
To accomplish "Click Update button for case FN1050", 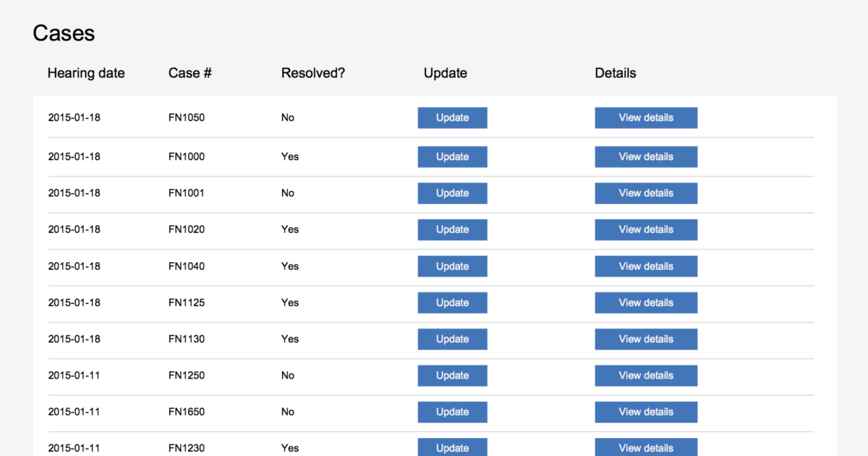I will coord(452,118).
